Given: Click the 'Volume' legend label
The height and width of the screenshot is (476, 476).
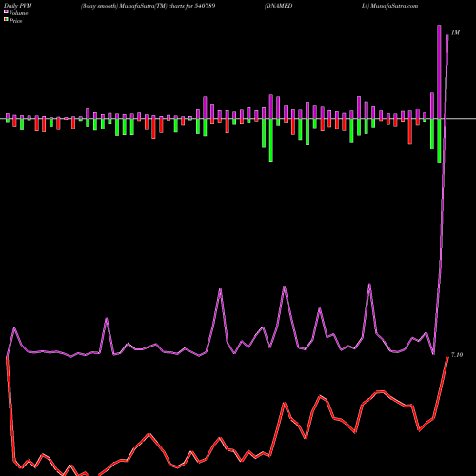Looking at the screenshot, I should pos(18,13).
